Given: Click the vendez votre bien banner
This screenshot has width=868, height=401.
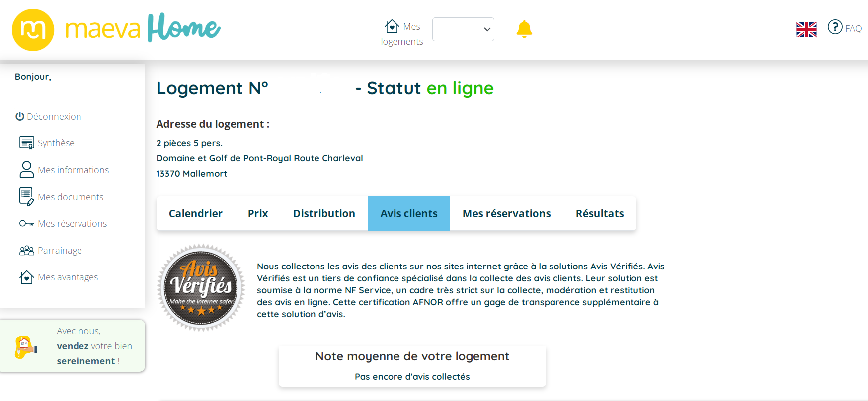Looking at the screenshot, I should (x=73, y=346).
